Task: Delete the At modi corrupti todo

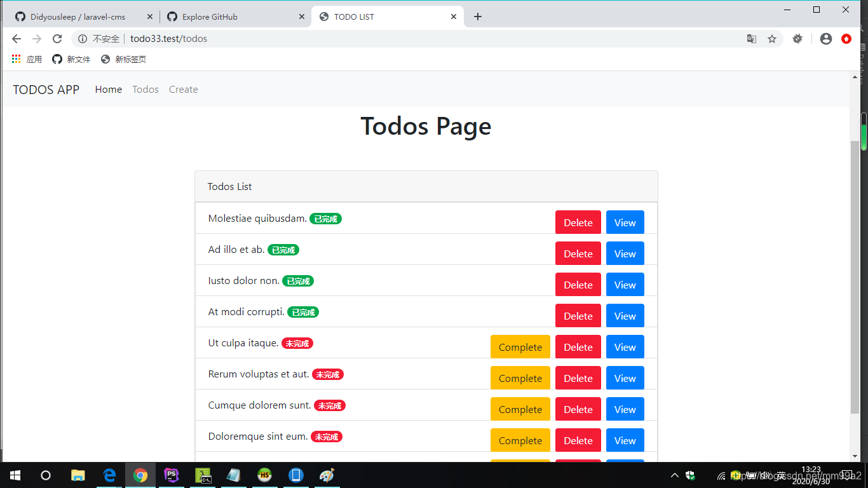Action: (578, 316)
